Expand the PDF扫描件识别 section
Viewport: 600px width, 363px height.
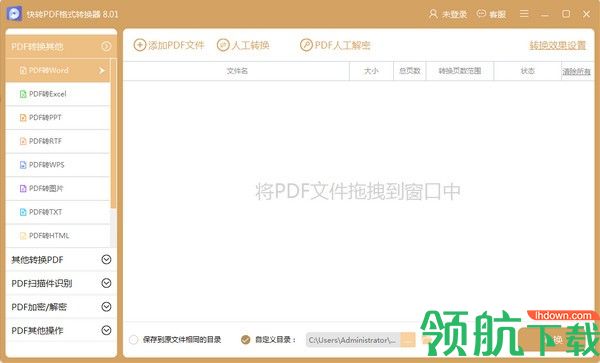pos(106,283)
